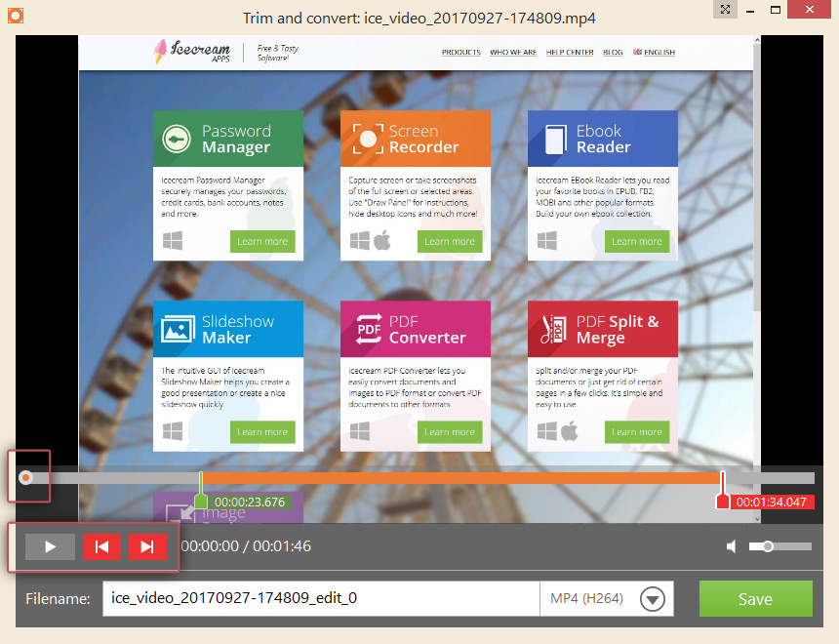839x644 pixels.
Task: Minimize the Trim and convert window
Action: coord(750,10)
